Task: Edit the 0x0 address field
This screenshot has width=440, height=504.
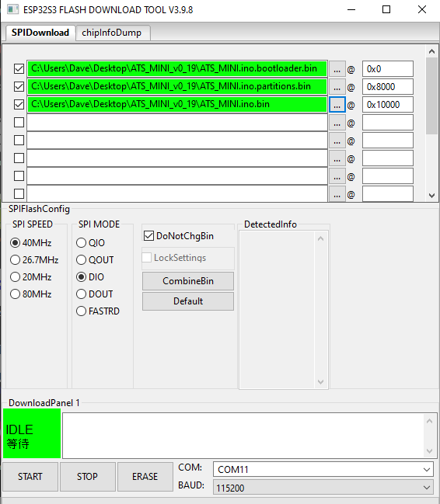Action: point(388,69)
